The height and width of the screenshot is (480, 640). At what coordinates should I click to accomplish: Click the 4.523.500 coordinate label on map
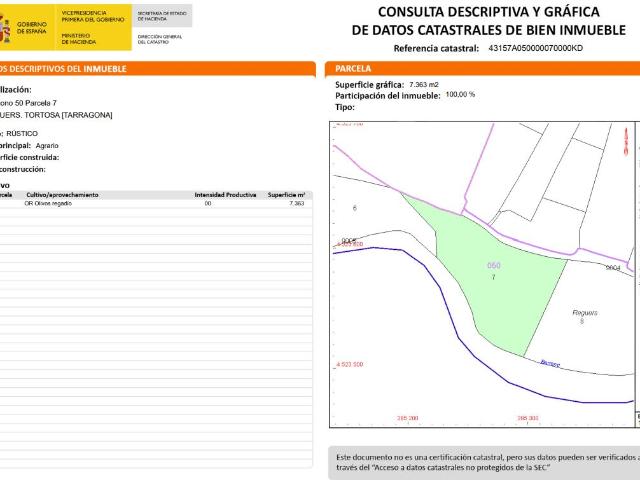pyautogui.click(x=350, y=365)
